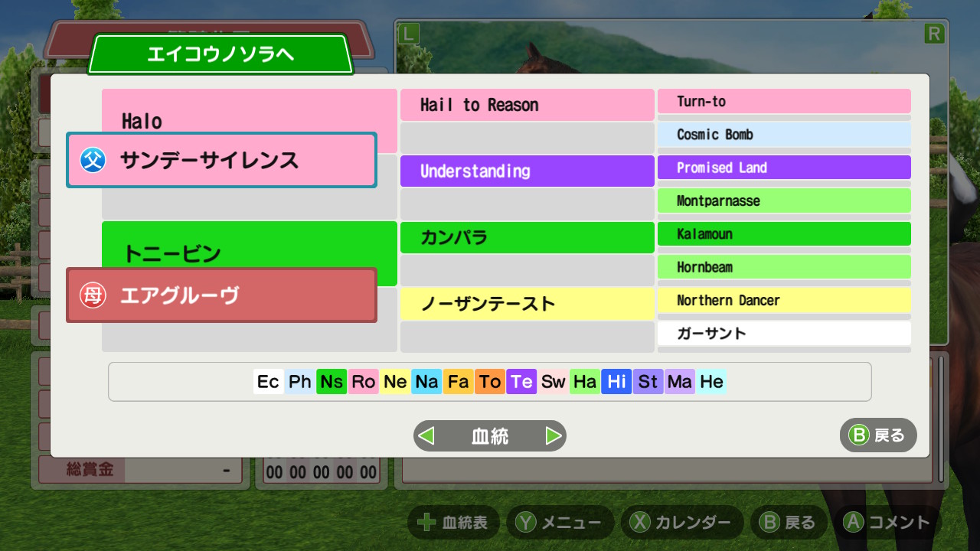Click the ノーザンテースト pedigree cell

click(528, 304)
